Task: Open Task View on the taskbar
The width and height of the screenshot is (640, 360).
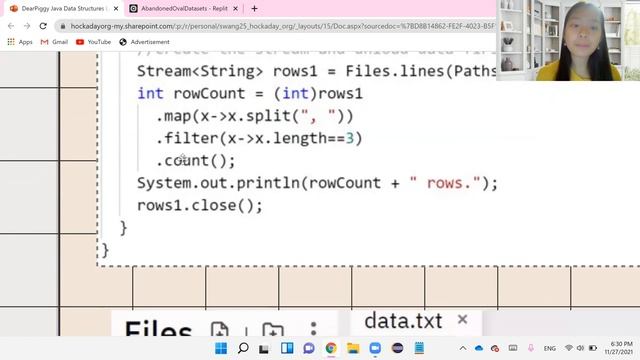Action: (264, 348)
